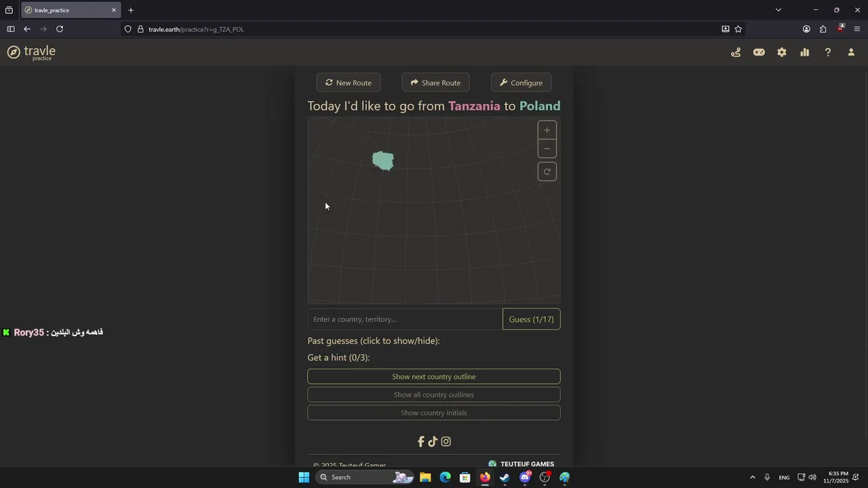
Task: Bookmark this page with star icon
Action: click(738, 29)
